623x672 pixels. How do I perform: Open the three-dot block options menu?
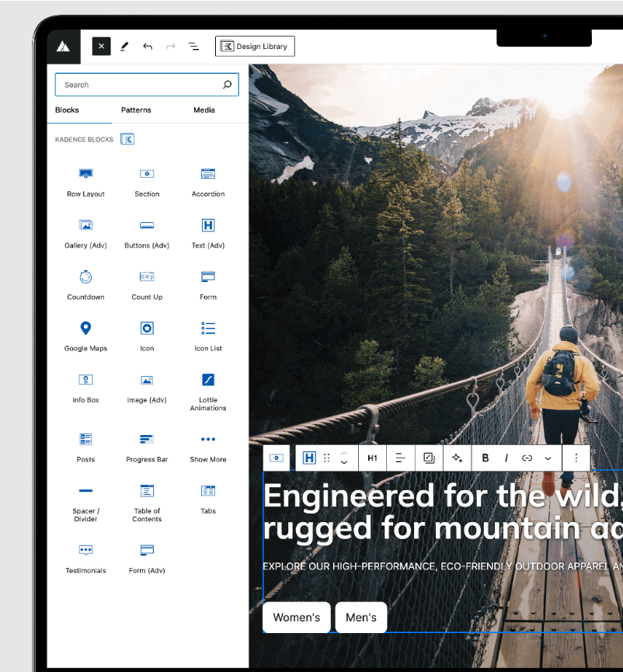576,458
